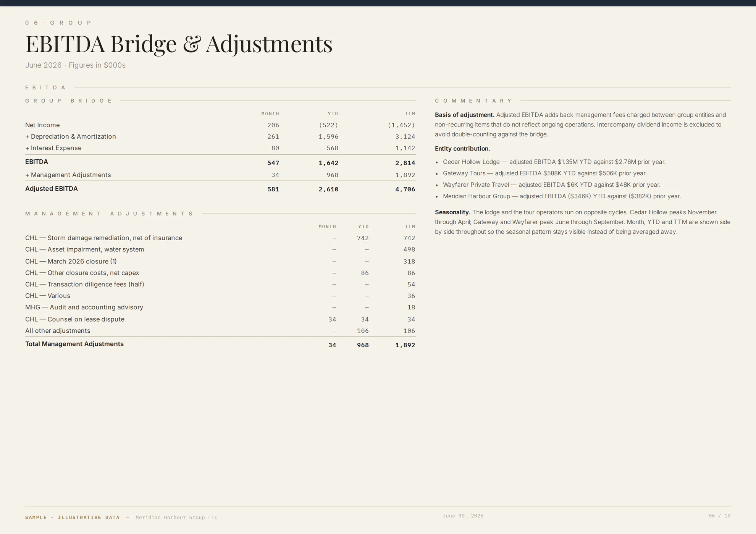Select the Total Management Adjustments label
This screenshot has width=756, height=534.
click(x=74, y=344)
